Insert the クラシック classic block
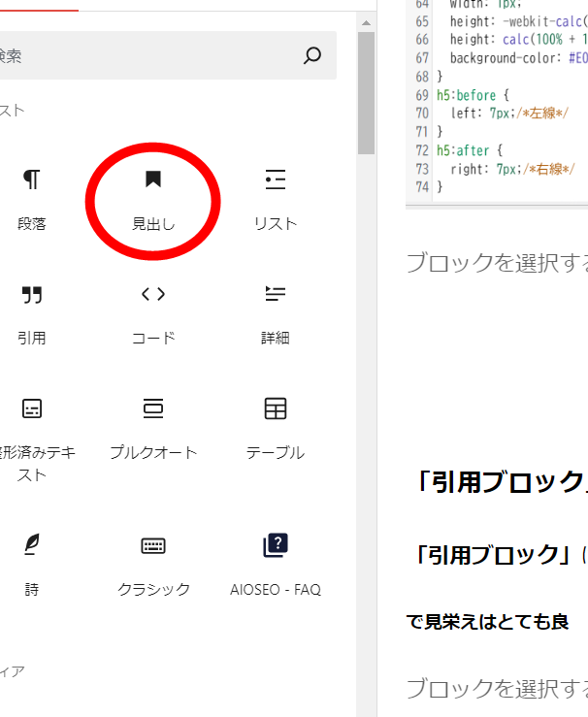 pos(153,563)
